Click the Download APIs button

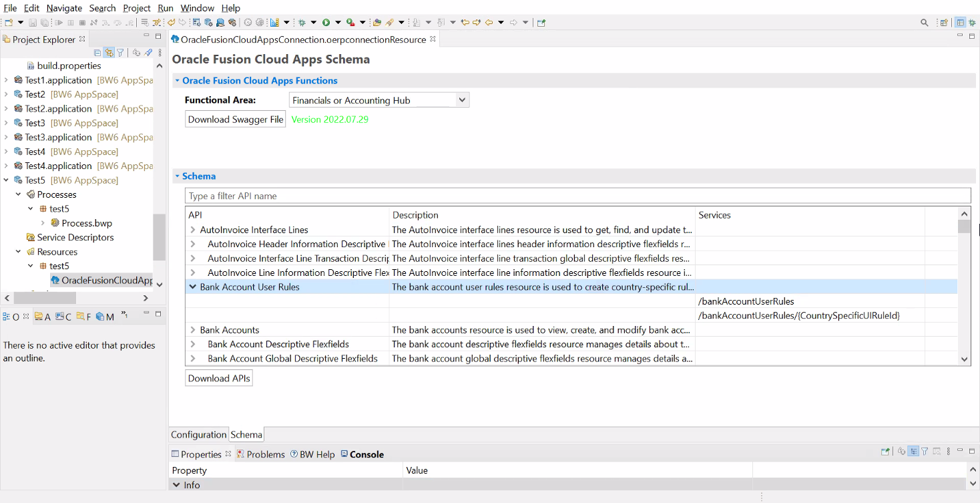click(x=218, y=378)
